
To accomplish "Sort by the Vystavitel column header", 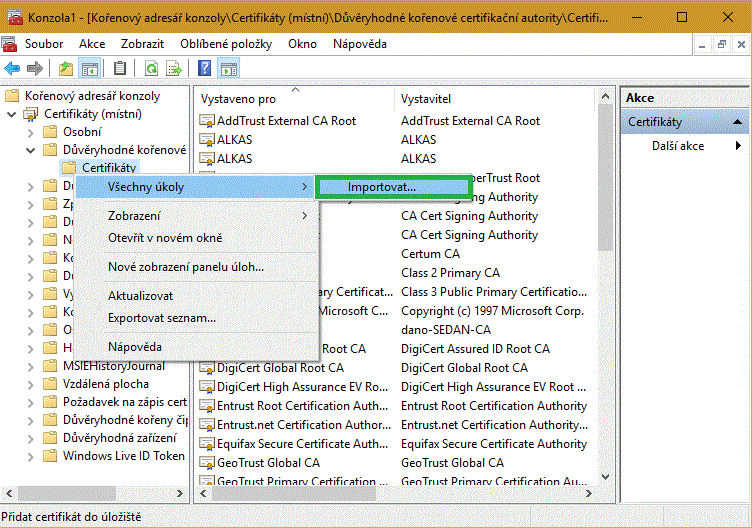I will point(426,99).
